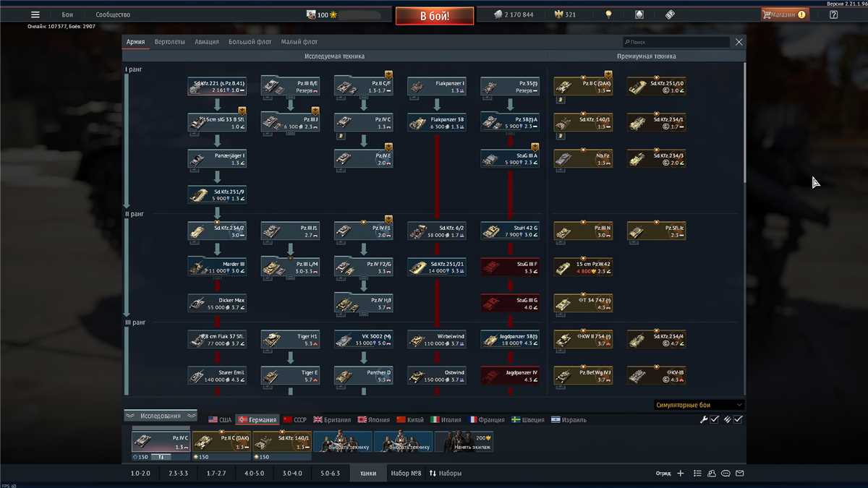This screenshot has height=488, width=868.
Task: Select the Израиль nation tab
Action: tap(569, 419)
